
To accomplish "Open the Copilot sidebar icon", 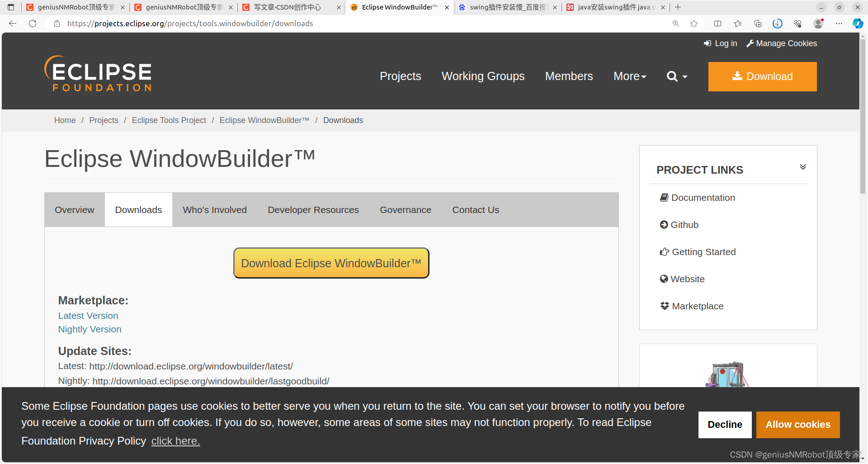I will point(858,24).
